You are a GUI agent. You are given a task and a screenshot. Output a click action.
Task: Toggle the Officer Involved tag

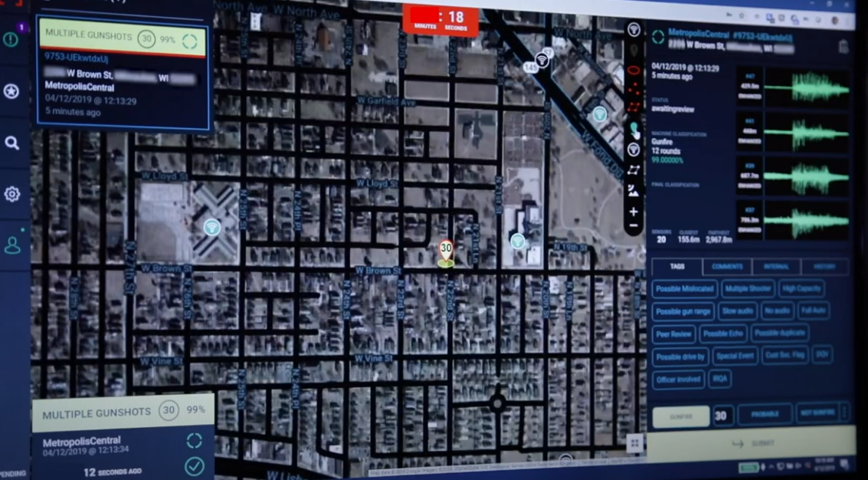(x=679, y=379)
